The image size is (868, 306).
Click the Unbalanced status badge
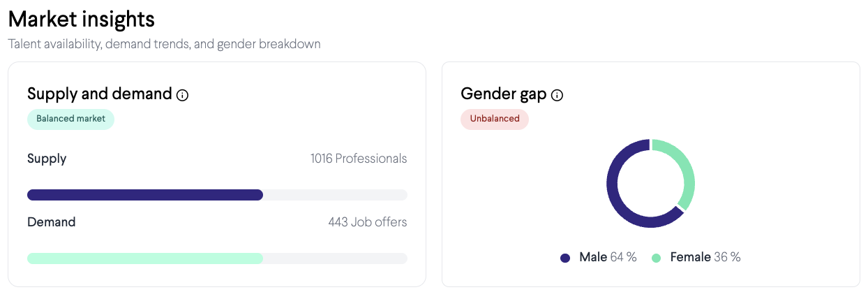point(494,119)
